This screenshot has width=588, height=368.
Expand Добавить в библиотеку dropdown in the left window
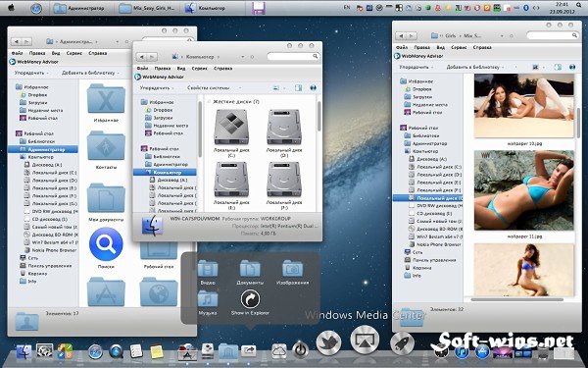click(x=90, y=73)
